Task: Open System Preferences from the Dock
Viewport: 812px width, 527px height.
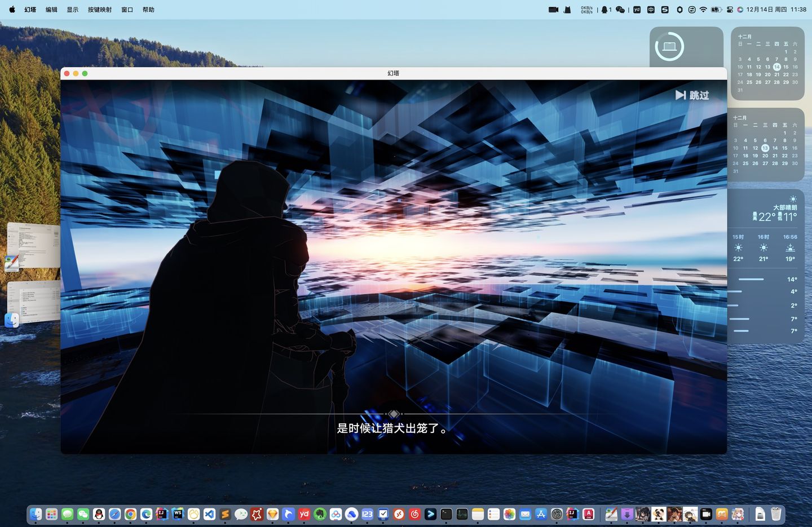Action: coord(557,514)
